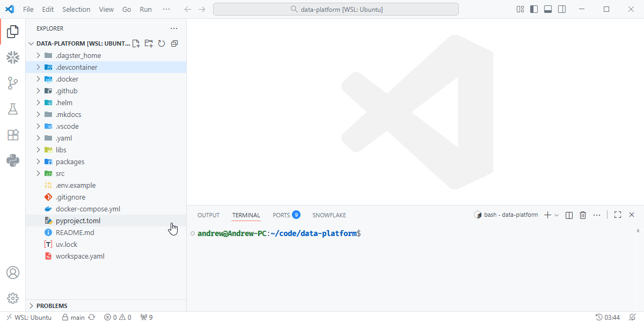This screenshot has height=323, width=644.
Task: Switch to the PORTS tab
Action: click(280, 215)
